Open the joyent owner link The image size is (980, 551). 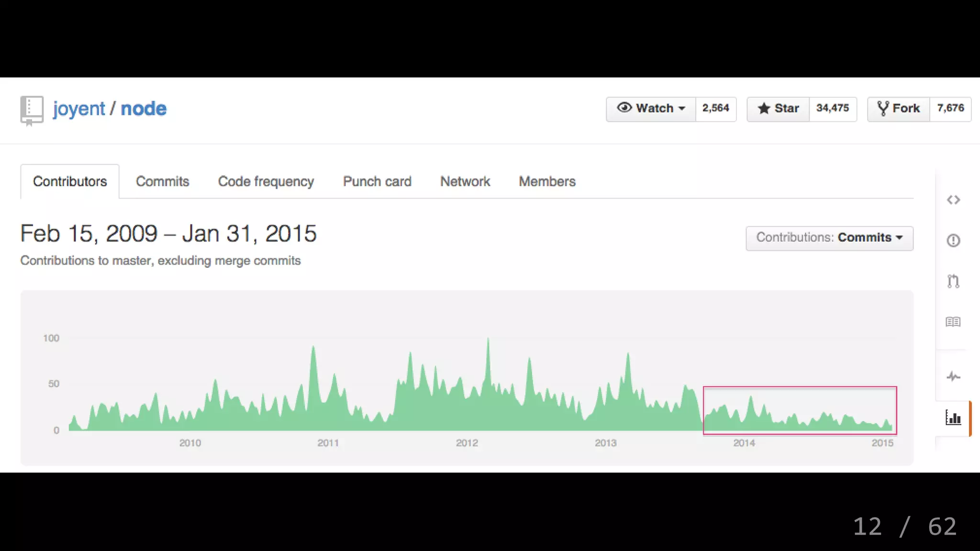79,109
